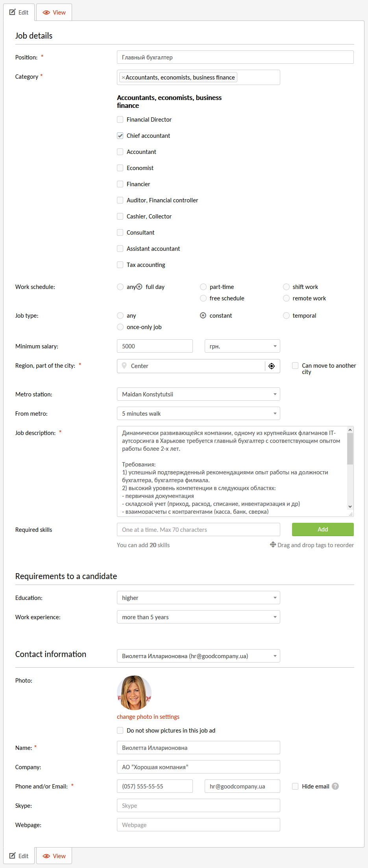
Task: Open the bottom View tab
Action: pos(54,856)
